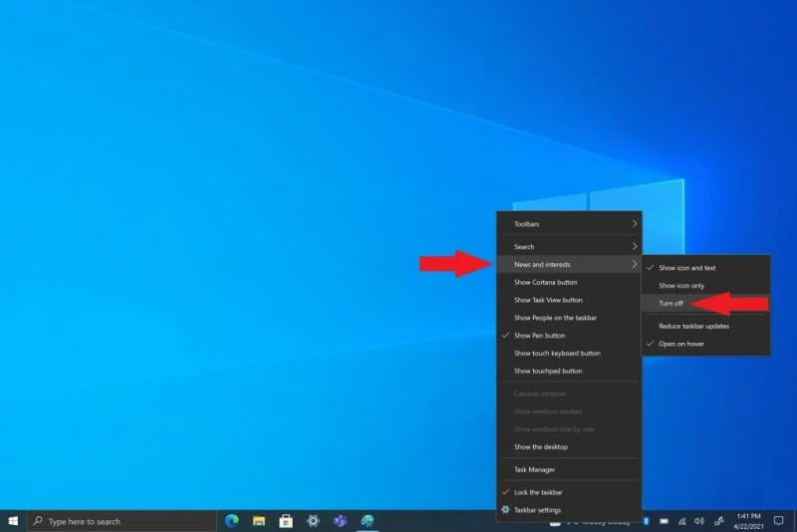Open the Settings gear app on taskbar
This screenshot has width=797, height=532.
(x=313, y=521)
